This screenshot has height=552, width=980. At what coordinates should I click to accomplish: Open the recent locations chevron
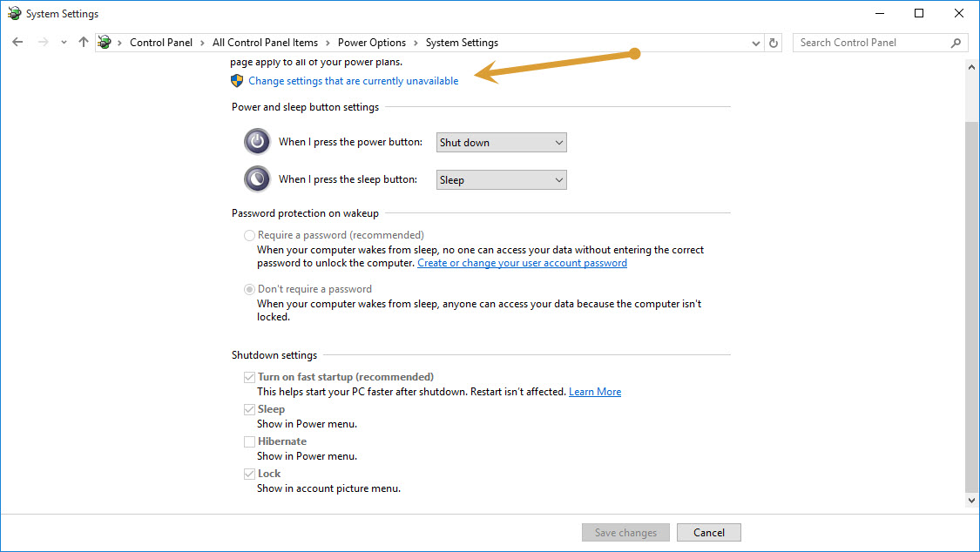pyautogui.click(x=64, y=43)
